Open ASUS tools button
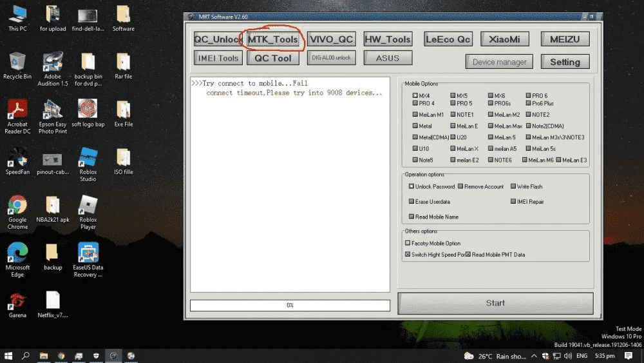 (388, 58)
